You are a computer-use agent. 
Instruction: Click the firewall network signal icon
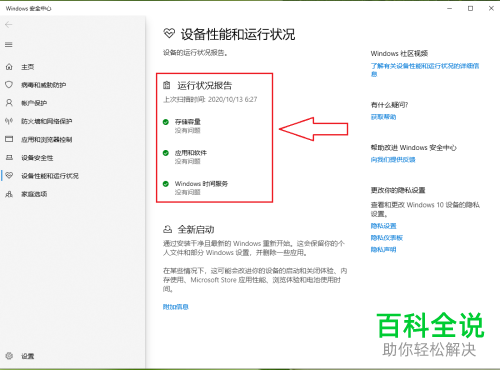coord(9,121)
